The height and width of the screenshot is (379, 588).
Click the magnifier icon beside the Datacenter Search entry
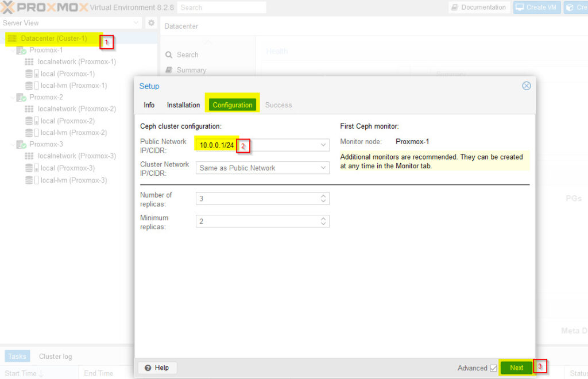pos(169,55)
